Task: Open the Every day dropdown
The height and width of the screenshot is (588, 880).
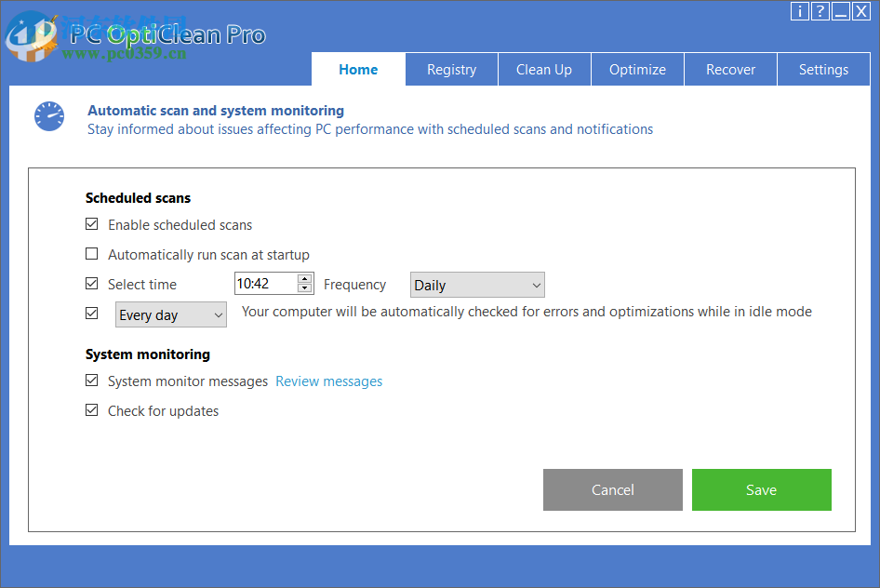Action: click(170, 314)
